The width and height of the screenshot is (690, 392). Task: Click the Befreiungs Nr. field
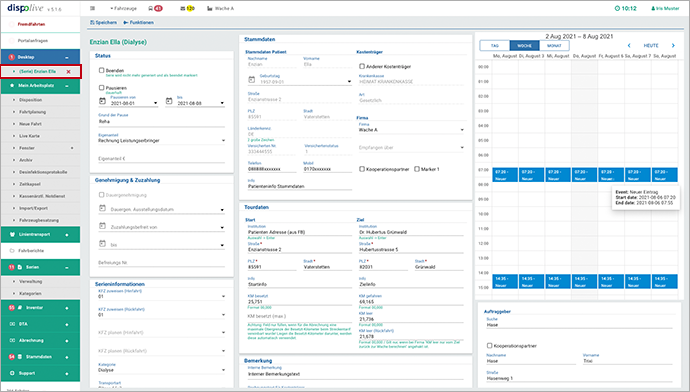(x=161, y=263)
